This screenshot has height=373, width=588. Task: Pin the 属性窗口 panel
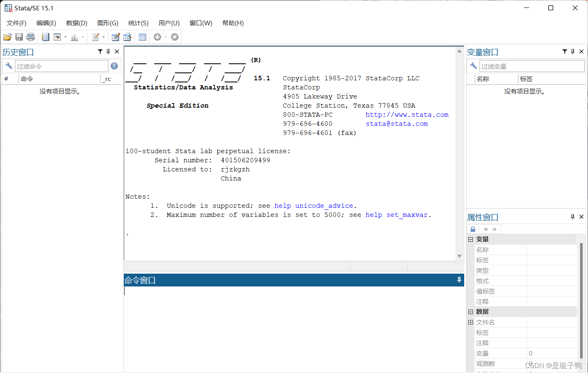[x=573, y=217]
